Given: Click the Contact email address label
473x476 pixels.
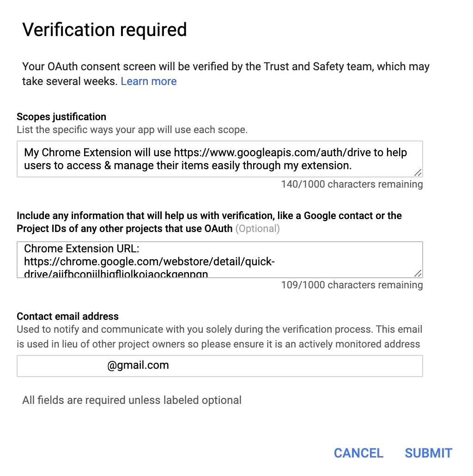Looking at the screenshot, I should click(x=67, y=316).
